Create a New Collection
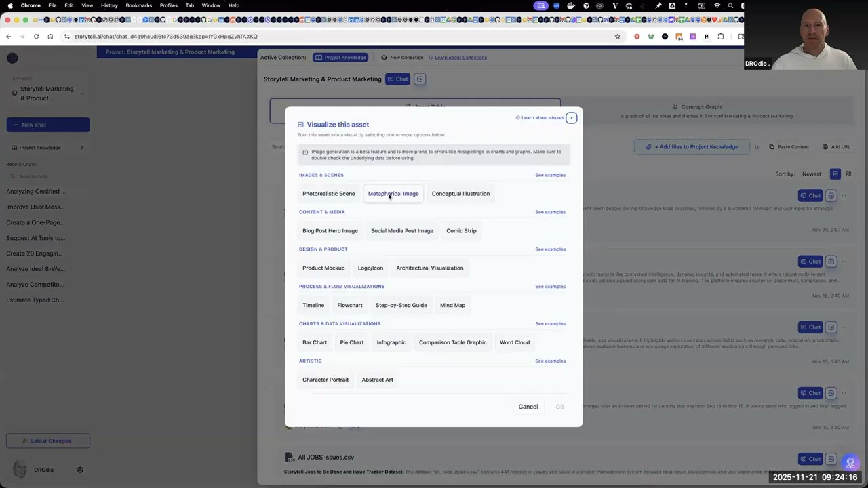 click(x=402, y=58)
